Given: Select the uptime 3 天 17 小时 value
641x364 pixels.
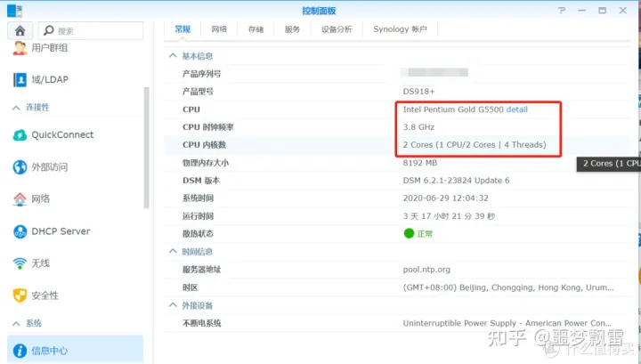Looking at the screenshot, I should (449, 216).
